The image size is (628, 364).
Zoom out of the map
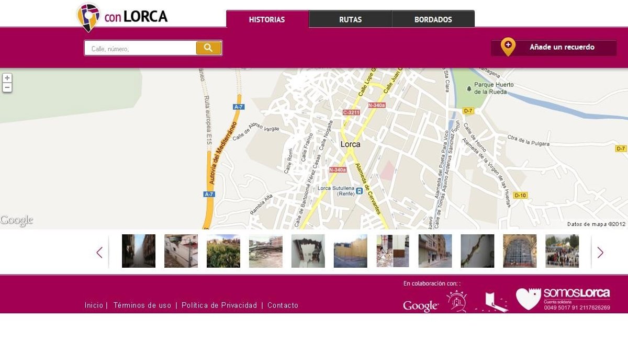pos(7,88)
